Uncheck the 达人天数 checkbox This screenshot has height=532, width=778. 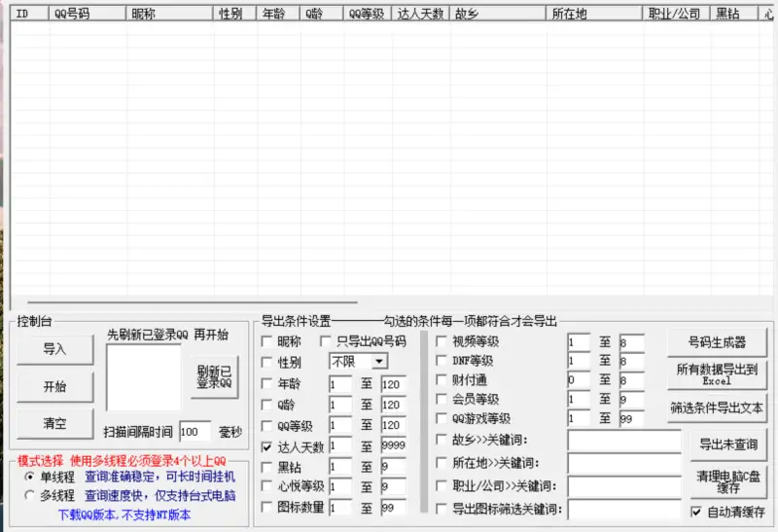(266, 447)
